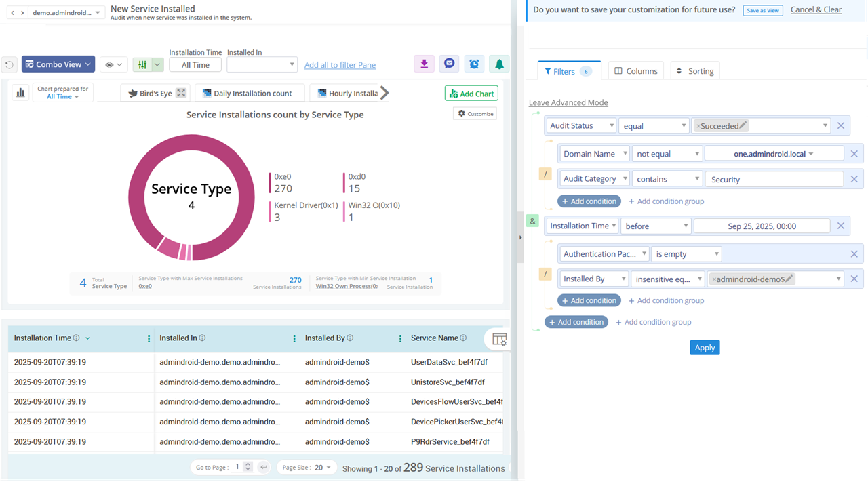This screenshot has width=868, height=488.
Task: Click the purple download export icon
Action: 424,64
